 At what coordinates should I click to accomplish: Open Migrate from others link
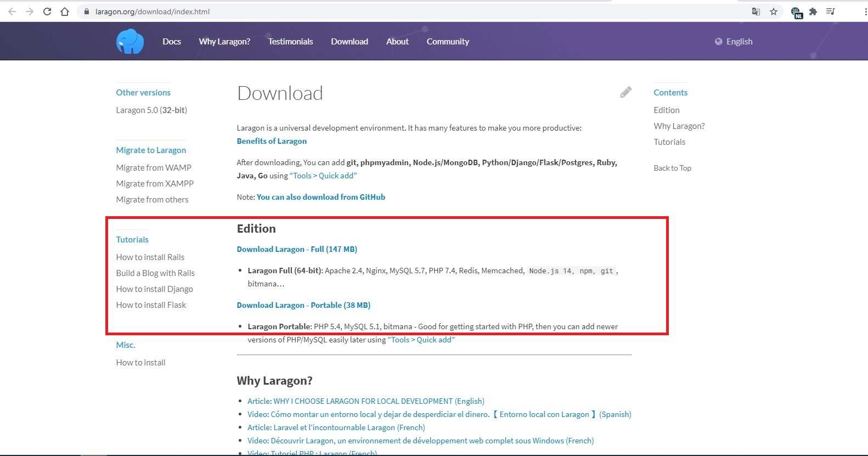click(152, 200)
